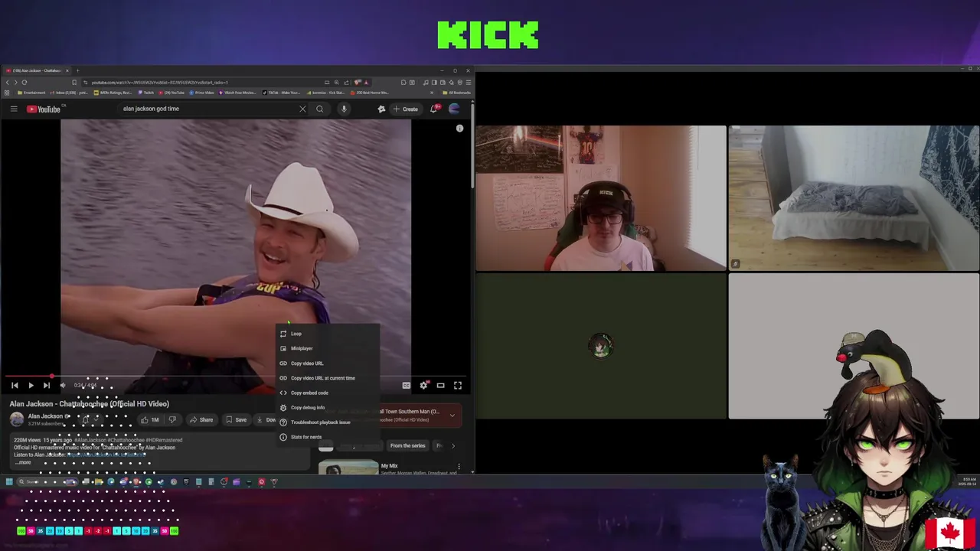Open File Explorer from taskbar

click(98, 481)
